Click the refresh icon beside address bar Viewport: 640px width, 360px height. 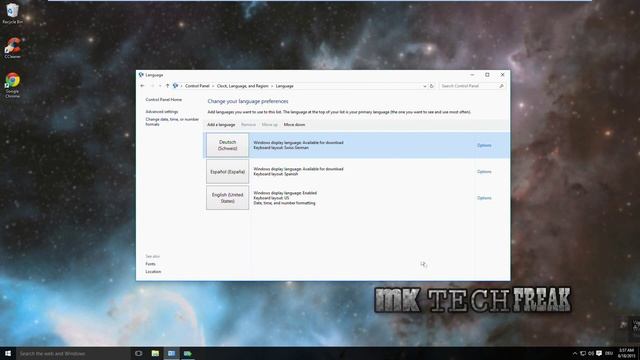pyautogui.click(x=431, y=86)
